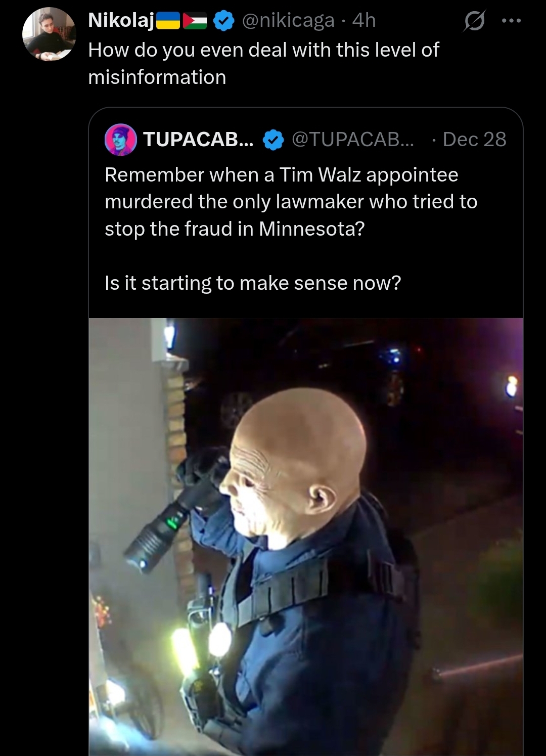The height and width of the screenshot is (756, 546).
Task: Open the masked man doorbell camera image
Action: tap(306, 537)
